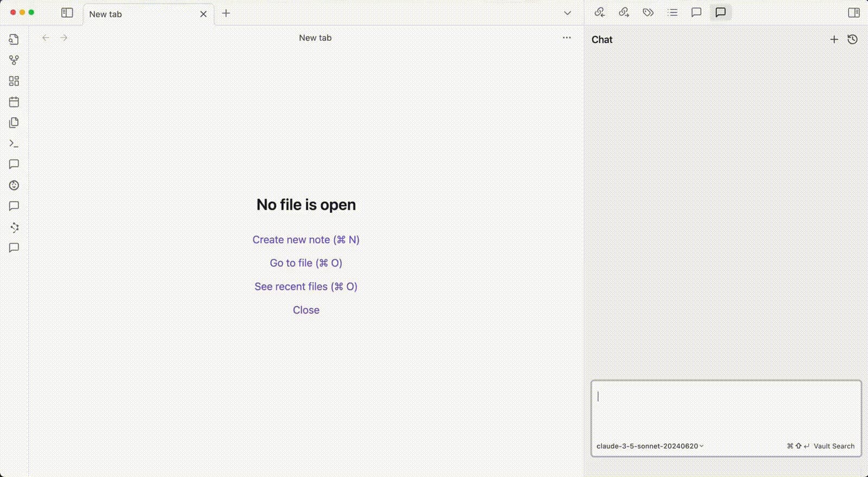Open the Tags pane
Viewport: 868px width, 477px height.
tap(648, 12)
